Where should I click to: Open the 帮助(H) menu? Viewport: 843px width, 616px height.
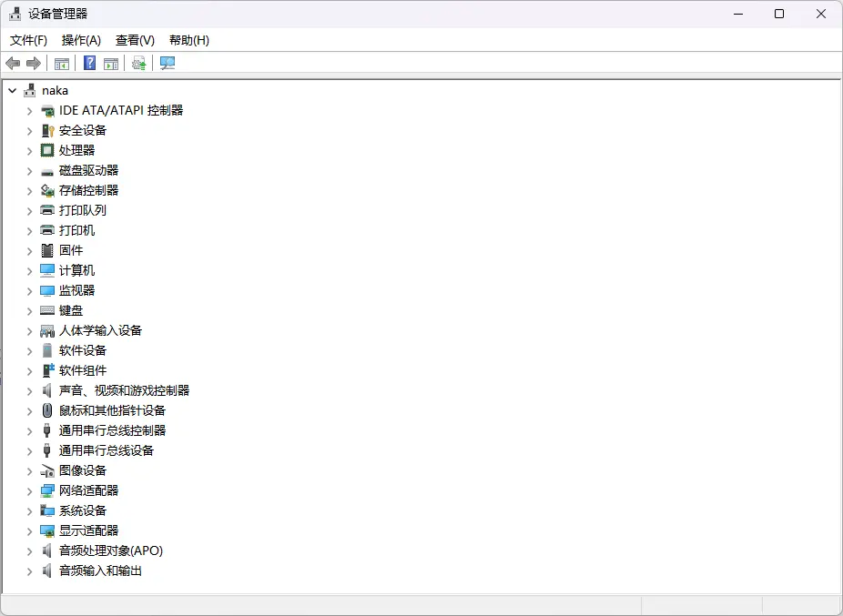point(188,40)
